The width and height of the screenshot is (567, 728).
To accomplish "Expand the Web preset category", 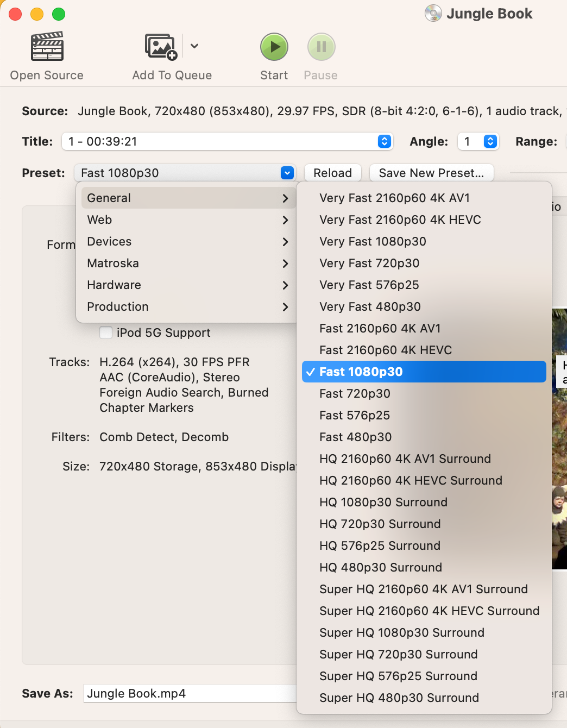I will click(x=187, y=219).
